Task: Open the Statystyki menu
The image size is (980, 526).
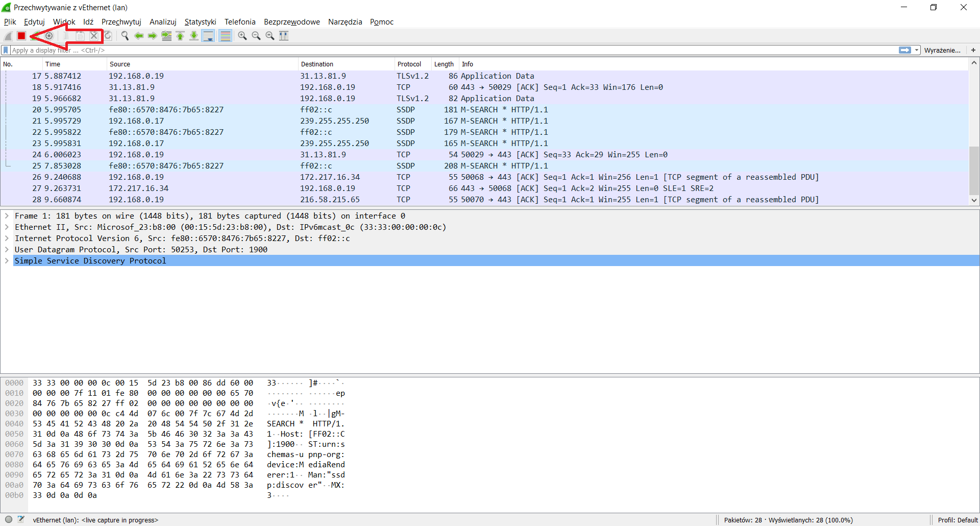Action: [x=200, y=22]
